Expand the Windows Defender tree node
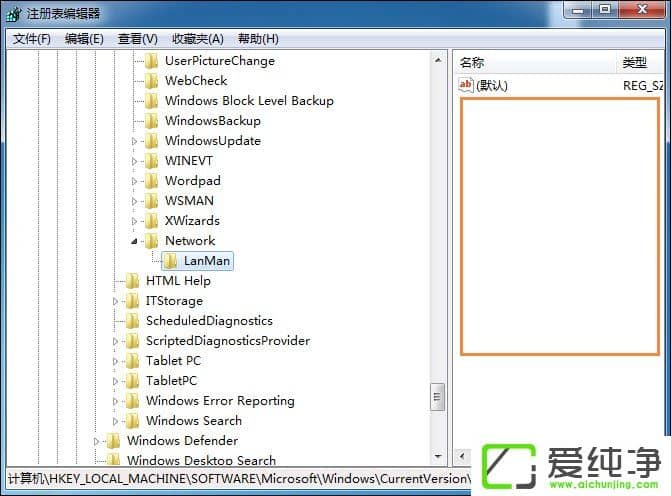Image resolution: width=671 pixels, height=496 pixels. tap(97, 441)
